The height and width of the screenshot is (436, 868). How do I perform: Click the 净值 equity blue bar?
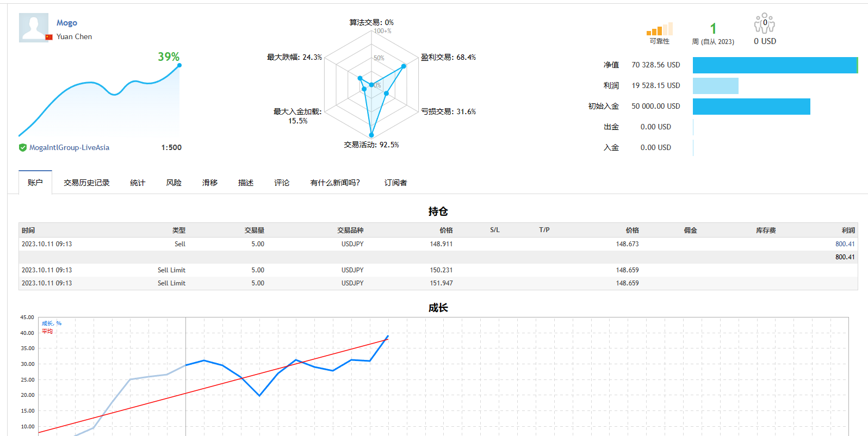click(x=775, y=65)
